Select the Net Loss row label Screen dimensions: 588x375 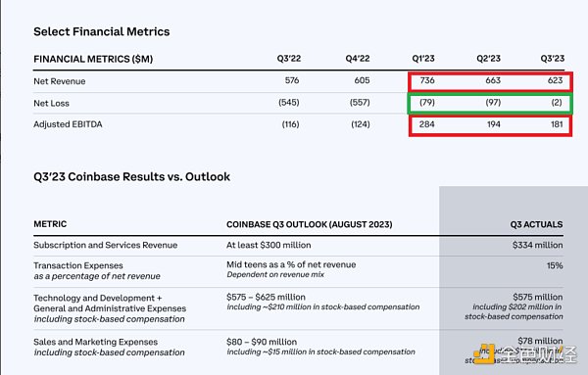[51, 103]
